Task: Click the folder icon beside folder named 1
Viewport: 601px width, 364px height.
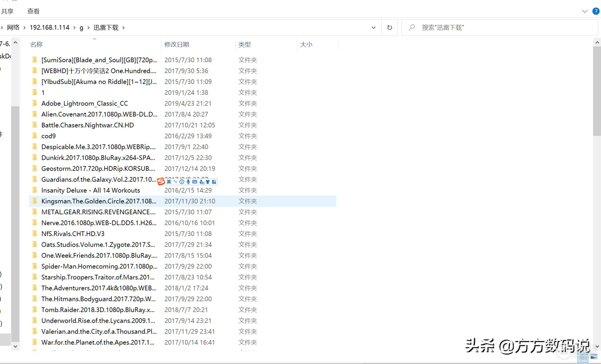Action: click(35, 92)
